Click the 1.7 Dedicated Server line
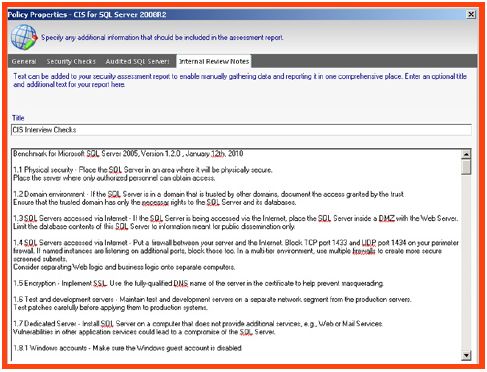The height and width of the screenshot is (372, 487). (x=198, y=324)
